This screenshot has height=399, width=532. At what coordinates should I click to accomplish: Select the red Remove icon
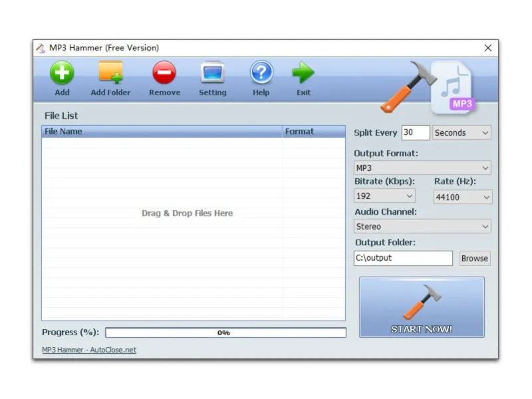pyautogui.click(x=164, y=72)
